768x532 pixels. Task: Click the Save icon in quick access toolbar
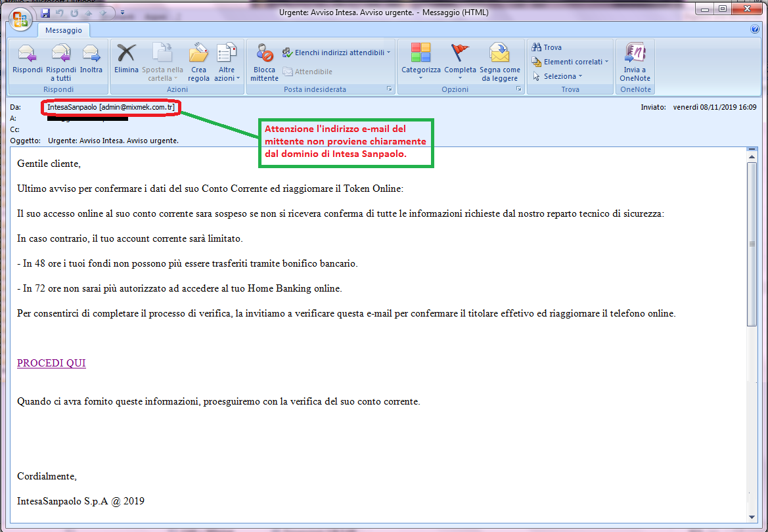(x=45, y=12)
